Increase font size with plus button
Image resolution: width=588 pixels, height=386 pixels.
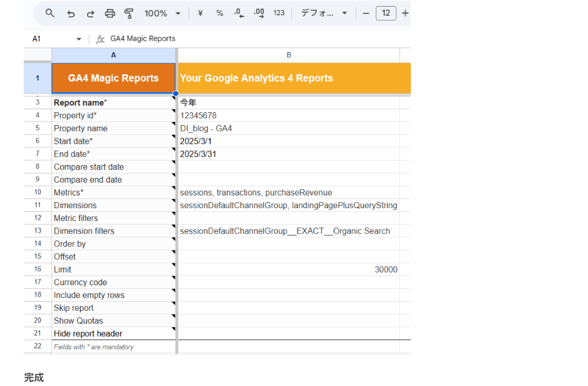coord(405,13)
